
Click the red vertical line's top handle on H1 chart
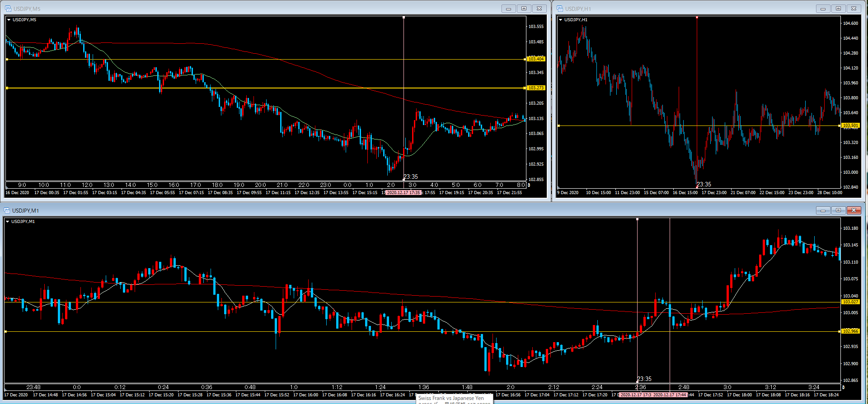[697, 18]
